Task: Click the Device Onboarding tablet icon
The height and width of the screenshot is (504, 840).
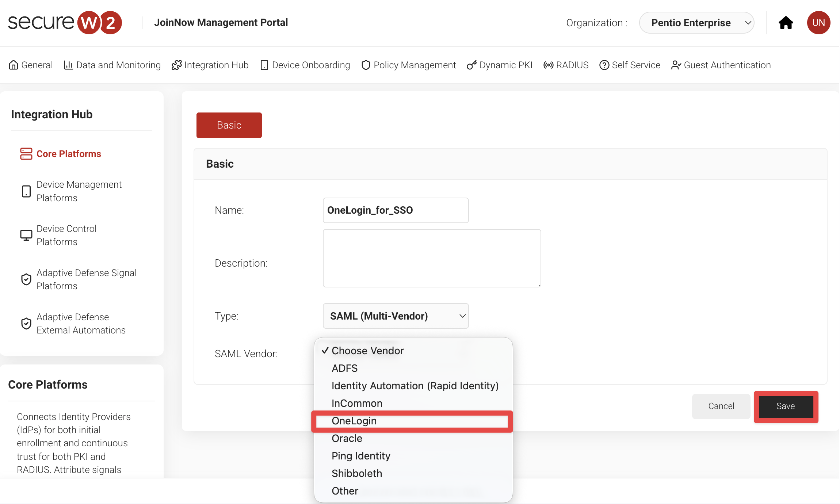Action: (264, 65)
